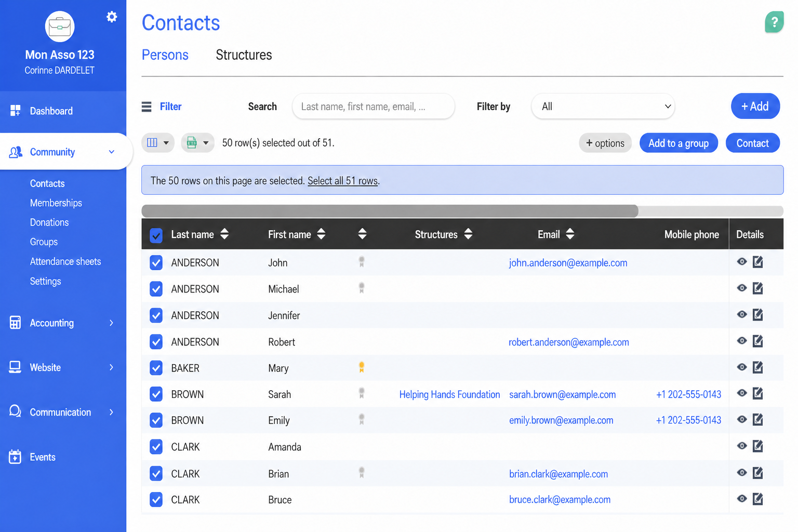Open the column display dropdown
Screen dimensions: 798x532
pyautogui.click(x=158, y=142)
